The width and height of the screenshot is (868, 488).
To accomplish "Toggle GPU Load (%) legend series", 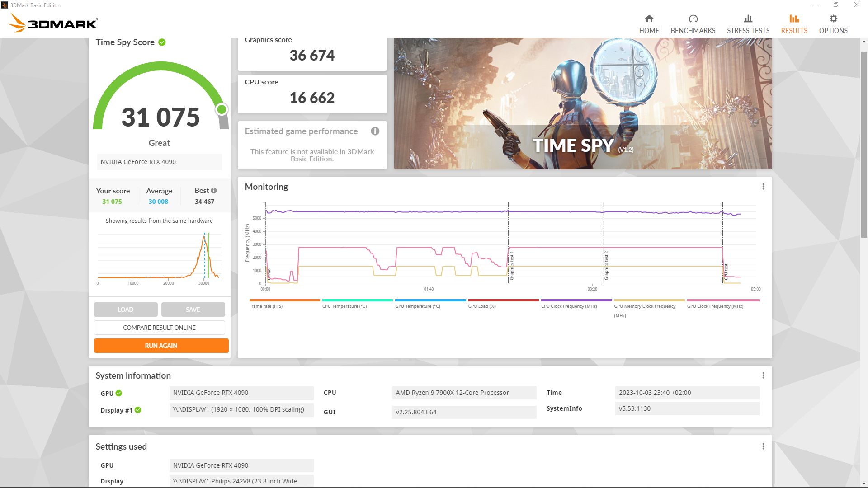I will coord(482,306).
